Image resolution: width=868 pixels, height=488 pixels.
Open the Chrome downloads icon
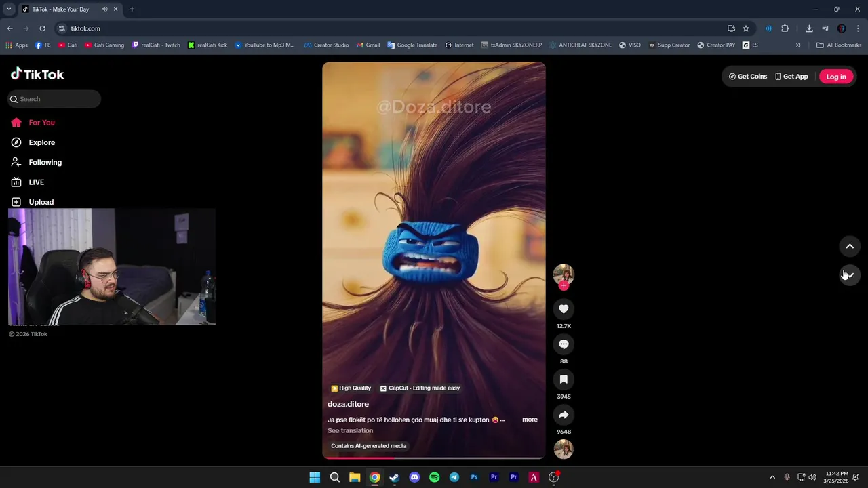click(809, 28)
